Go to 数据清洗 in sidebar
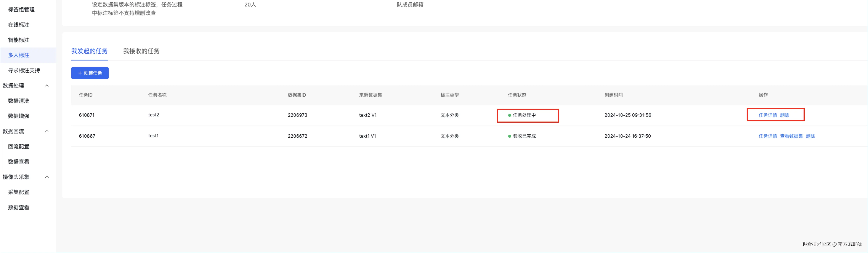 pos(18,101)
